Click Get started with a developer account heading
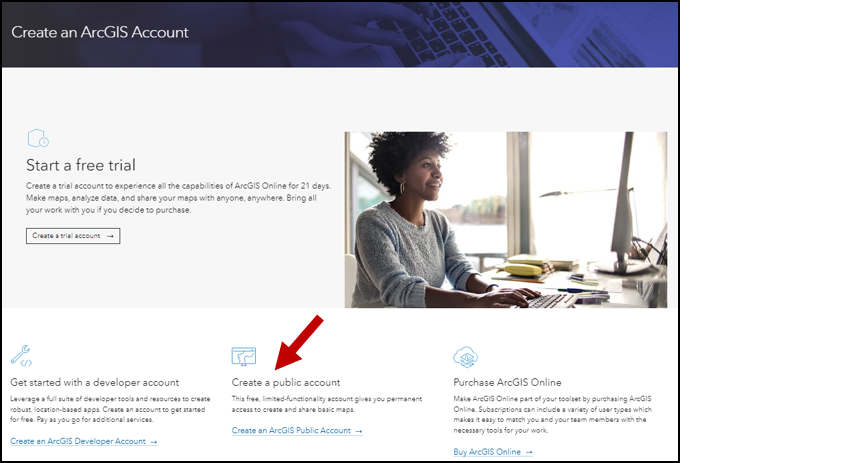The height and width of the screenshot is (463, 854). 95,382
